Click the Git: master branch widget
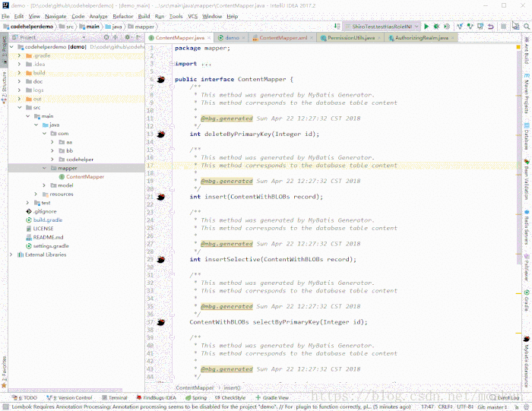 click(x=492, y=406)
